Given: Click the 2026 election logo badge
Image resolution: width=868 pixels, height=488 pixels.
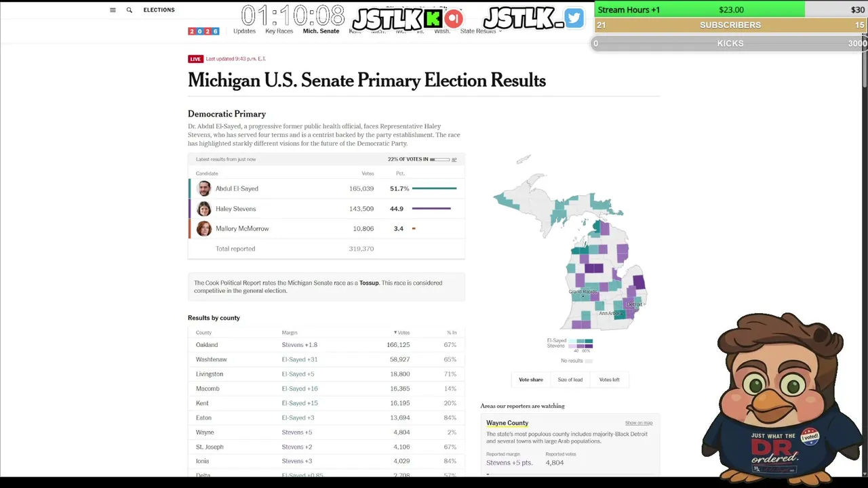Looking at the screenshot, I should click(203, 31).
